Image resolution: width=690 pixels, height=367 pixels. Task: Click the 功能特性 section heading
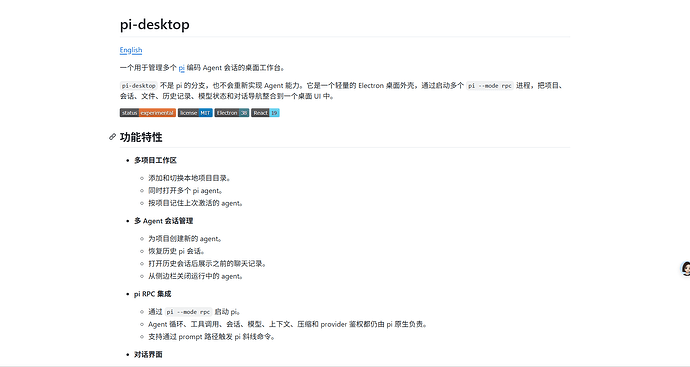point(141,137)
